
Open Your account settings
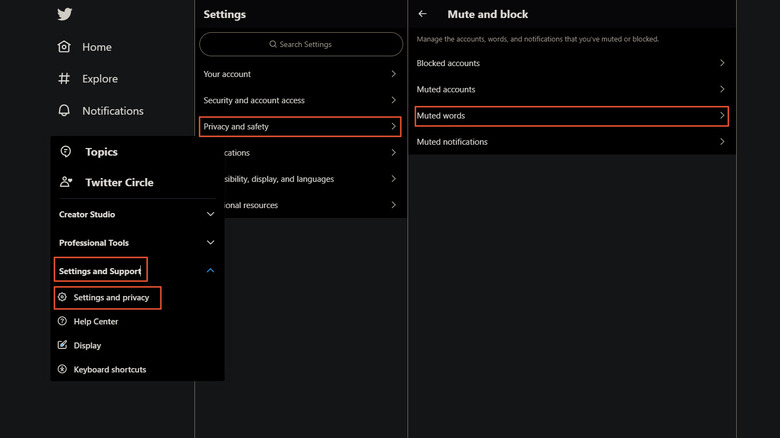[x=300, y=74]
